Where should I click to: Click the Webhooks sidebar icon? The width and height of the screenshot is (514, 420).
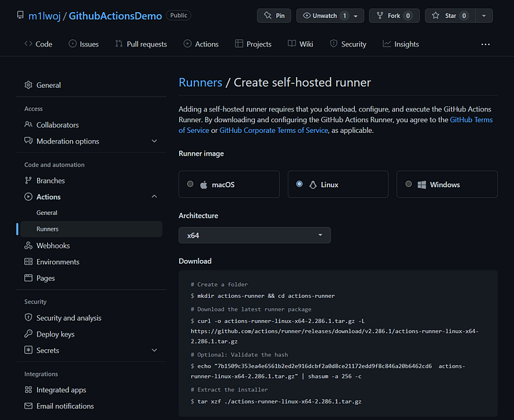point(29,245)
